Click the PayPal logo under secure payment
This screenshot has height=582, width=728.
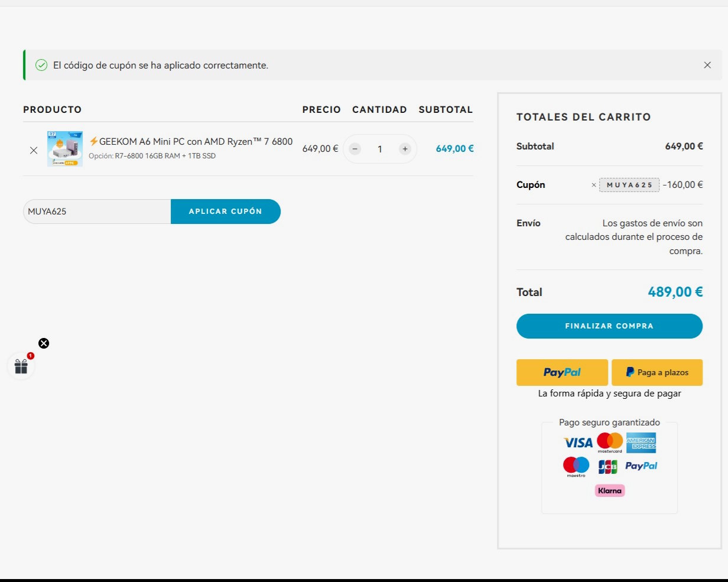[641, 466]
